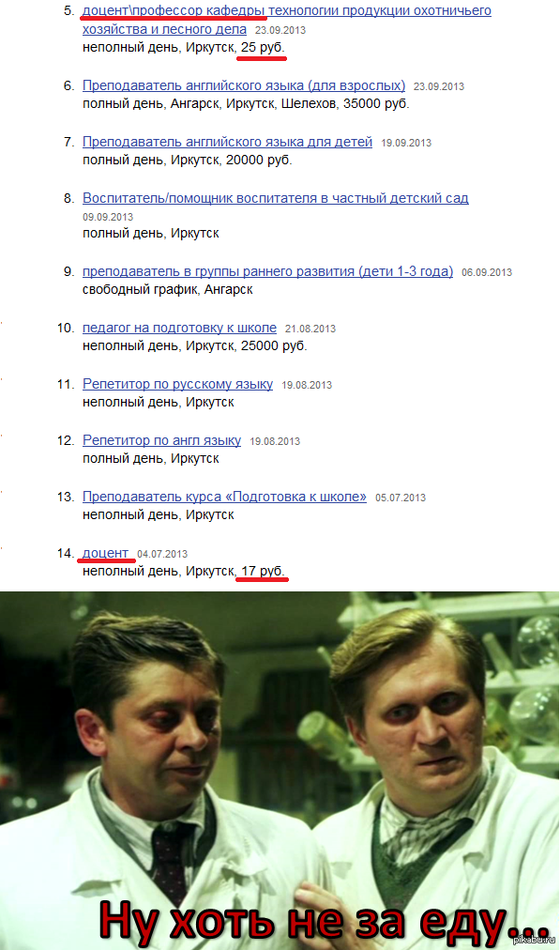Open Преподаватель английского языка для детей link
Screen dimensions: 560x950
click(227, 142)
